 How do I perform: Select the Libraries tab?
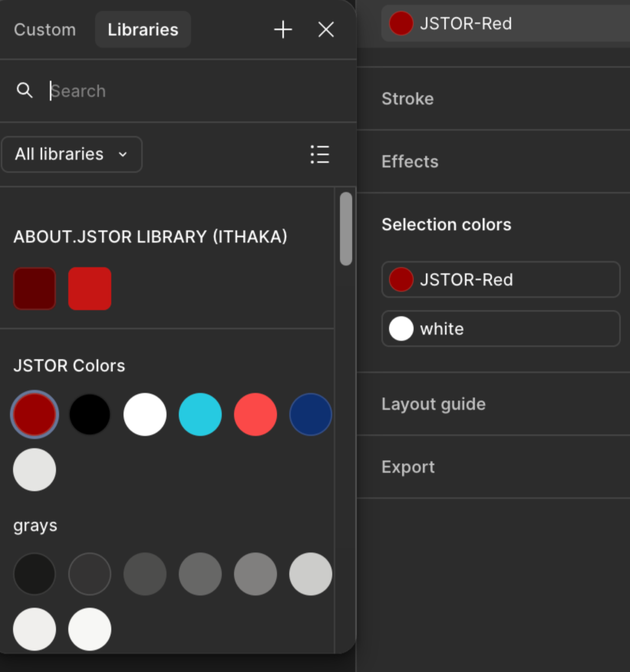pyautogui.click(x=143, y=30)
